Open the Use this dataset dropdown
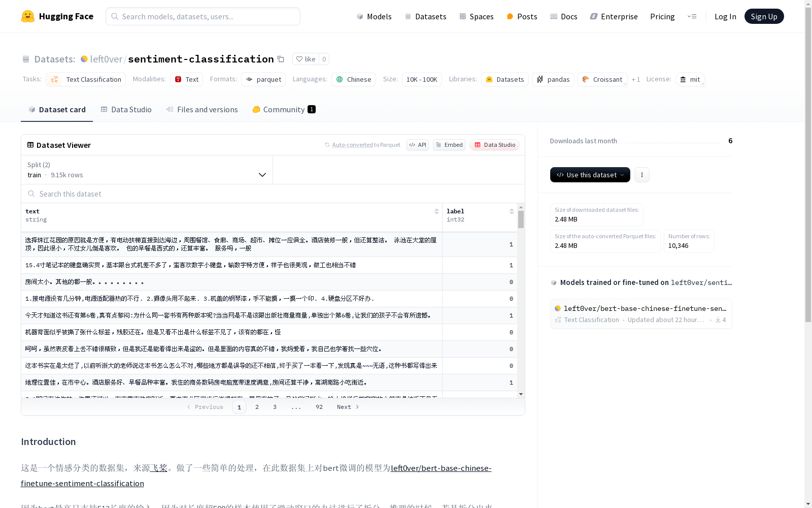 [x=590, y=175]
